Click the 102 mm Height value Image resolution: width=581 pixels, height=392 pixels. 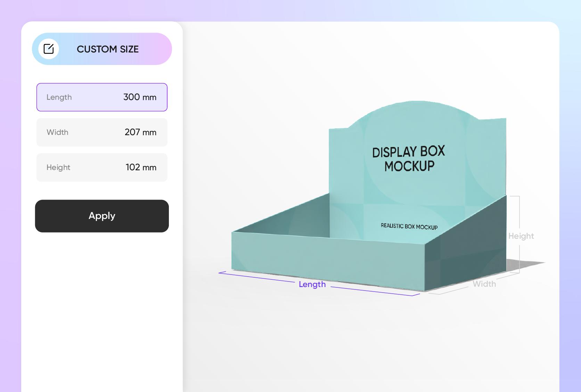pyautogui.click(x=140, y=167)
